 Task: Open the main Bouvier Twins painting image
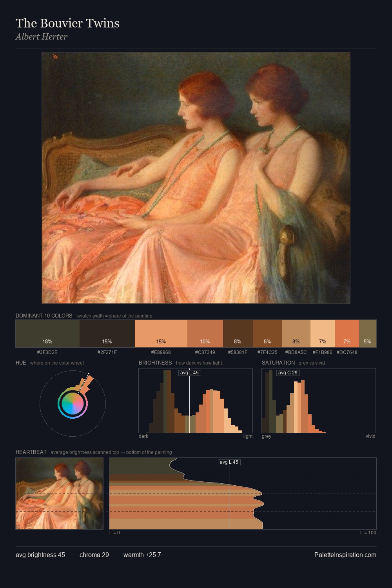tap(196, 178)
